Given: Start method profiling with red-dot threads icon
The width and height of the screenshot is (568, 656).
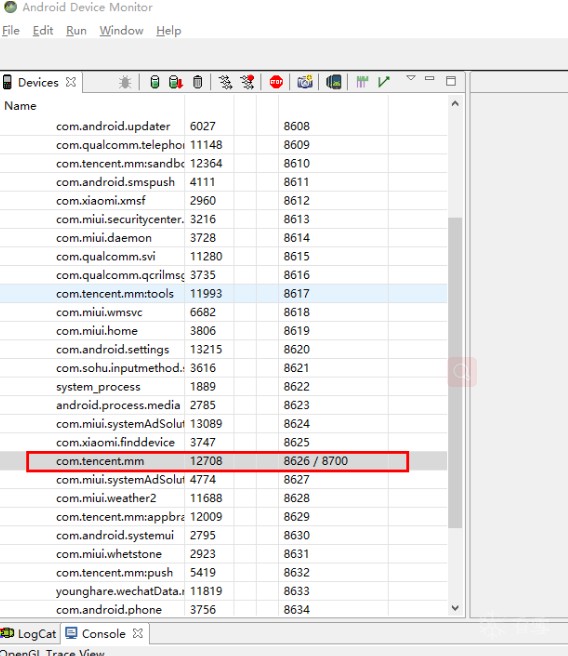Looking at the screenshot, I should [x=248, y=82].
